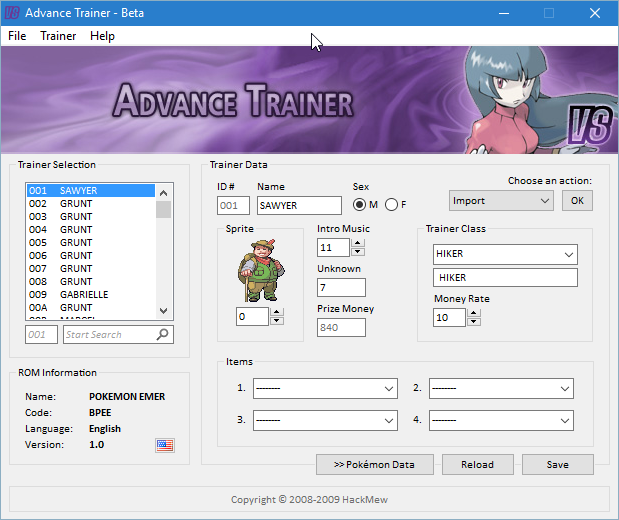Click the Intro Music number field
Screen dimensions: 619x520
(x=334, y=248)
